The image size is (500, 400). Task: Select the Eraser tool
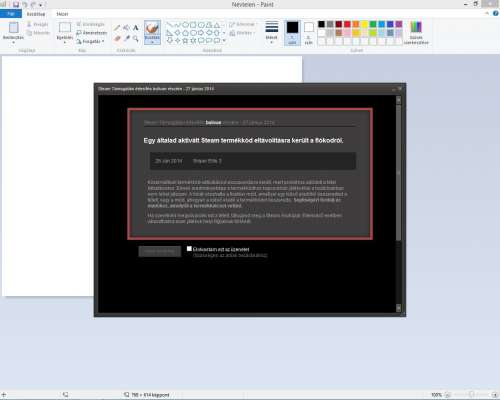tap(117, 39)
